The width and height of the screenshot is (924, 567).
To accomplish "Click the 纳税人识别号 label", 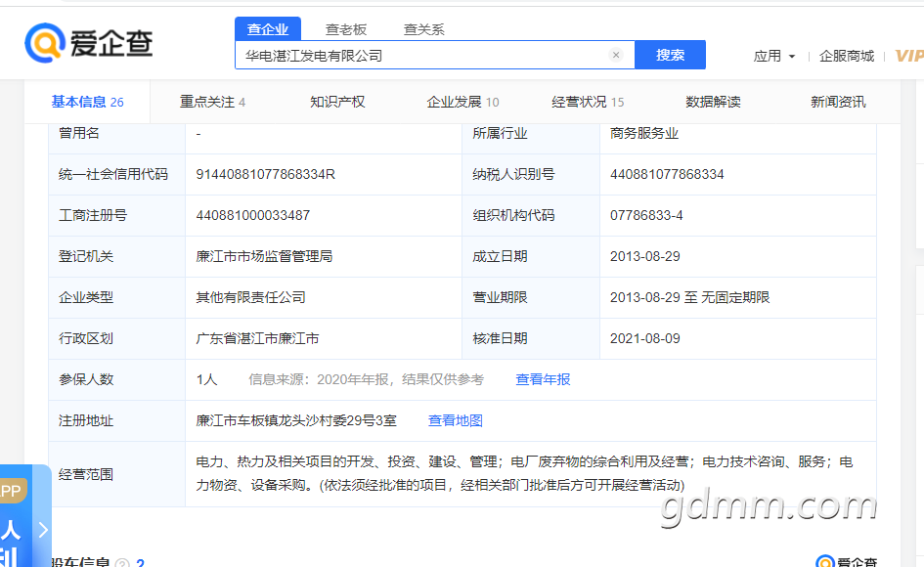I will (x=513, y=174).
